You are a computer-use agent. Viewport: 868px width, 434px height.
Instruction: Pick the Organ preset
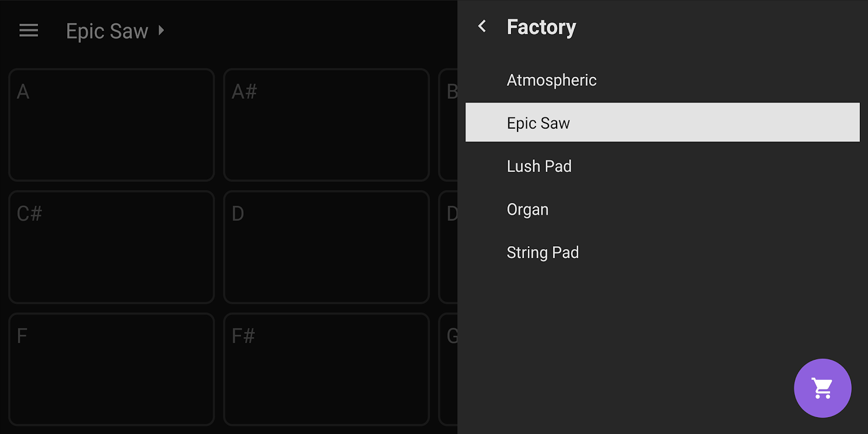(527, 209)
